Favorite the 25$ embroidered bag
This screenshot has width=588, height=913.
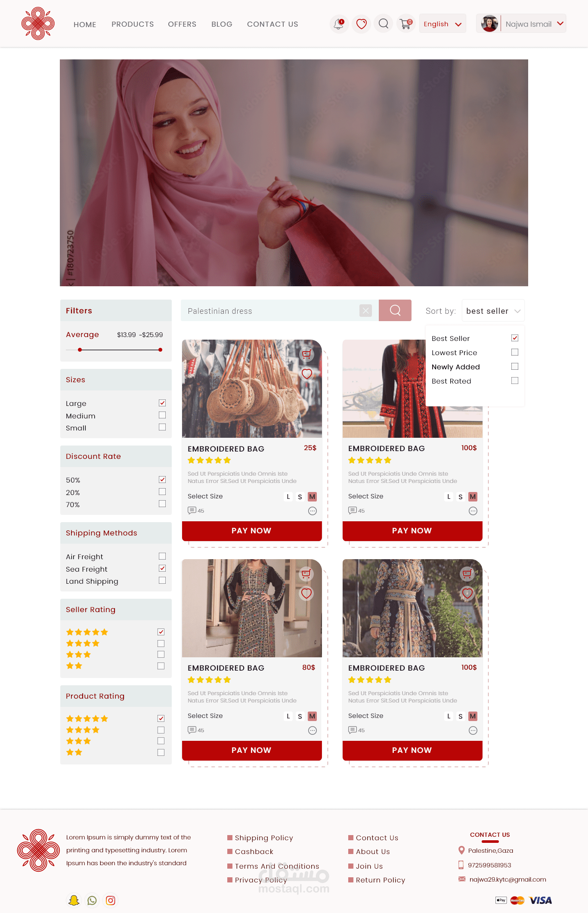point(306,374)
